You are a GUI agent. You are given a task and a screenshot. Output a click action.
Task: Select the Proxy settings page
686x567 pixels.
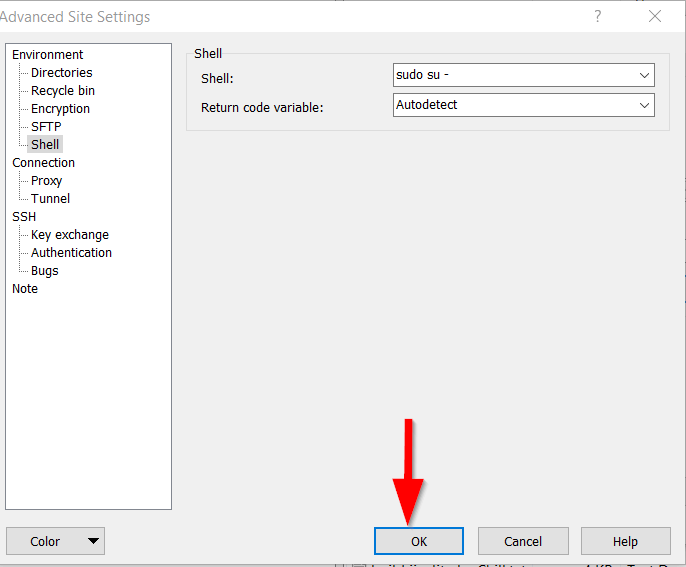46,181
